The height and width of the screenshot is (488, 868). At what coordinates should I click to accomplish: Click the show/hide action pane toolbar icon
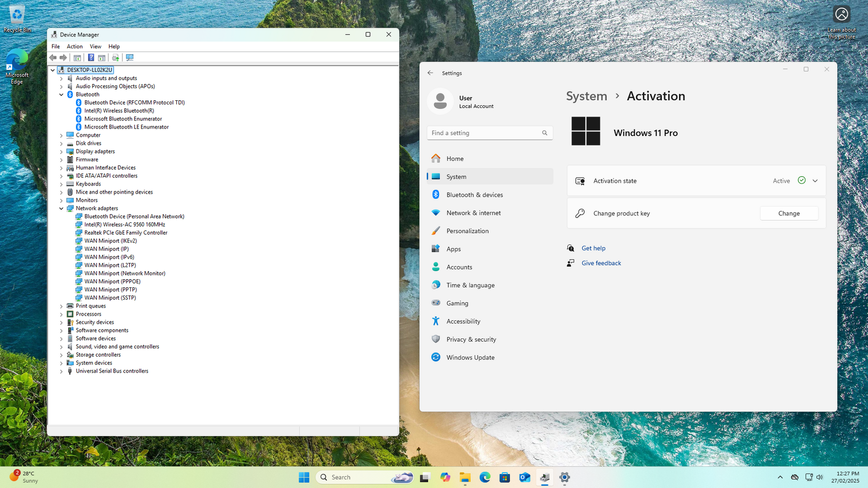click(101, 57)
